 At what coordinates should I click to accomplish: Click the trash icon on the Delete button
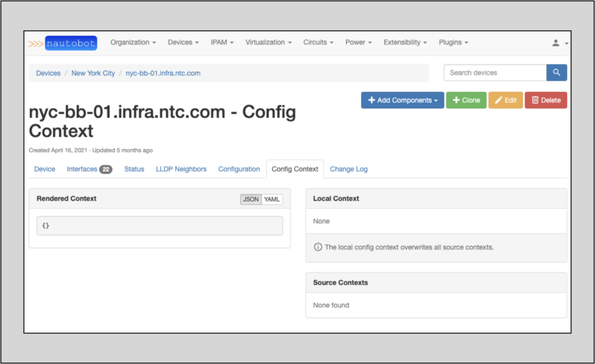click(x=535, y=100)
